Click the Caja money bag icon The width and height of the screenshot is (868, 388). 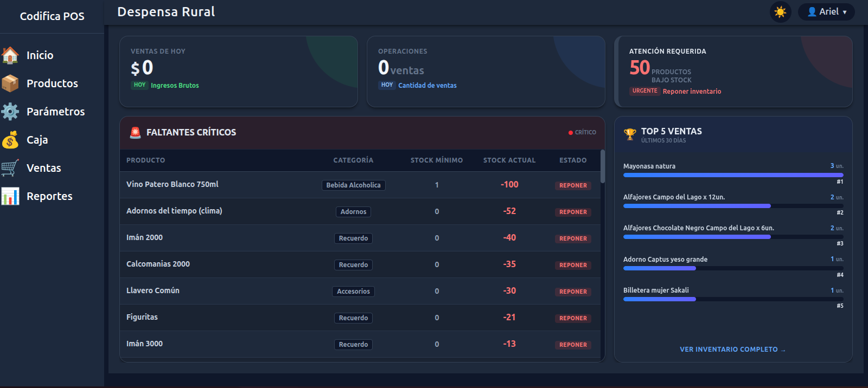(10, 140)
